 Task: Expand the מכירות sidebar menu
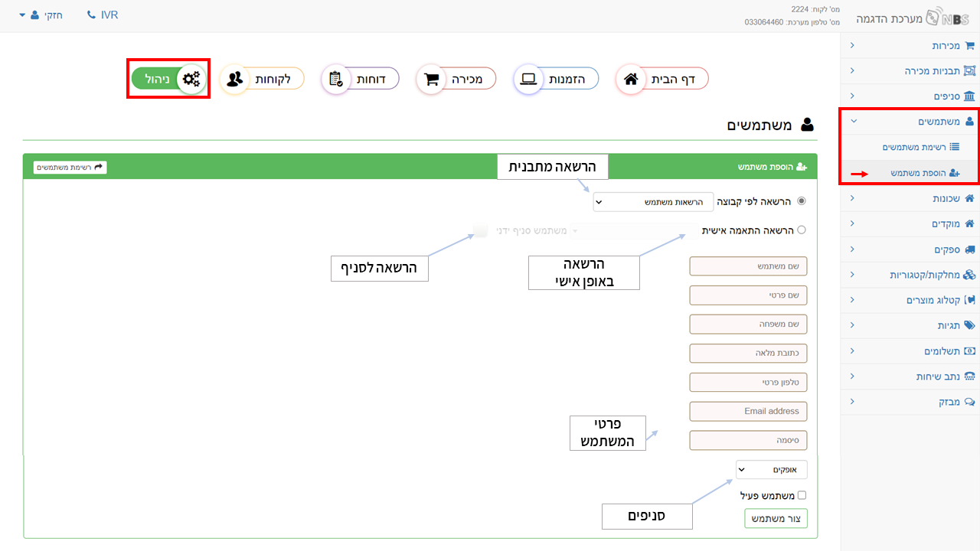tap(910, 46)
